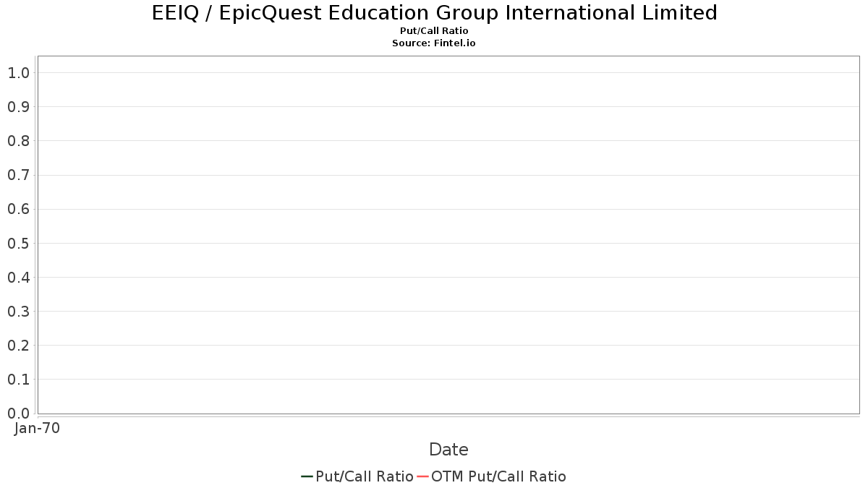Select the Put/Call Ratio subtitle under the title
868x488 pixels.
click(434, 31)
